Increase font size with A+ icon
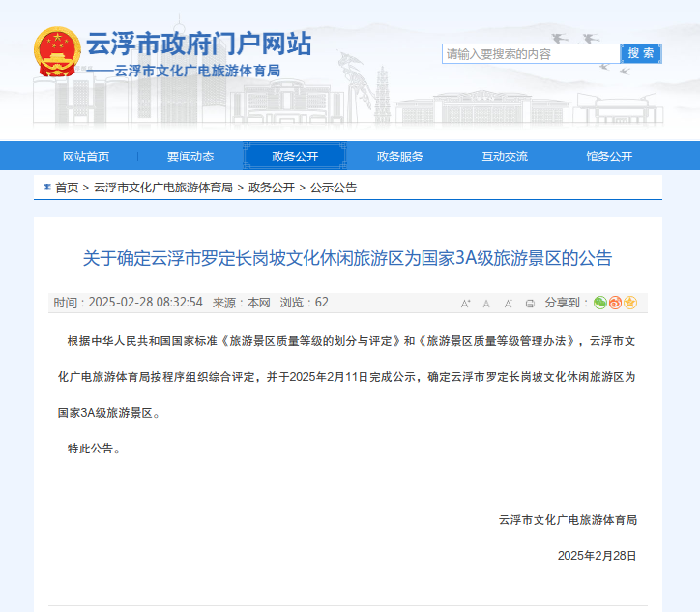Viewport: 700px width, 612px height. click(x=465, y=304)
